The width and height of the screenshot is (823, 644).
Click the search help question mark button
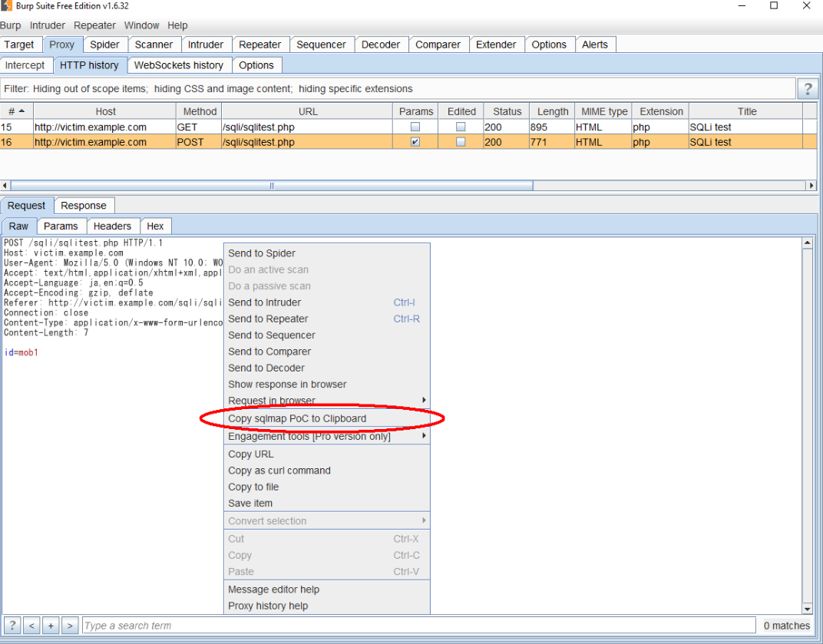(x=12, y=626)
